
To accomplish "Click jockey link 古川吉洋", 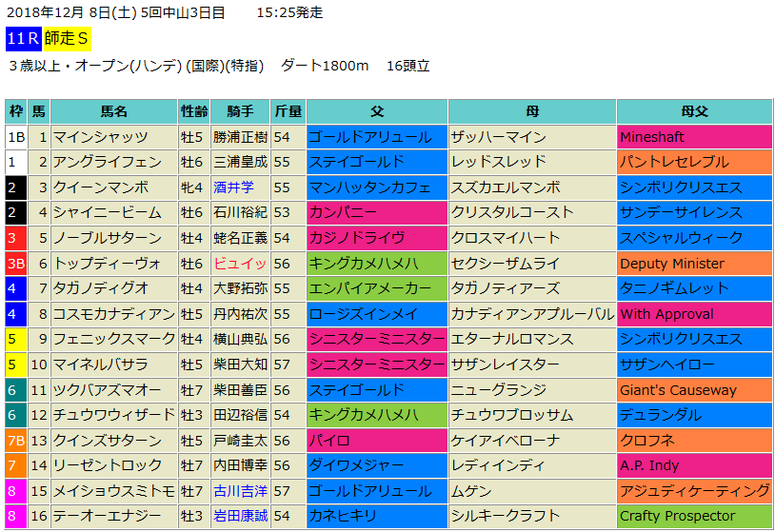I will (240, 491).
